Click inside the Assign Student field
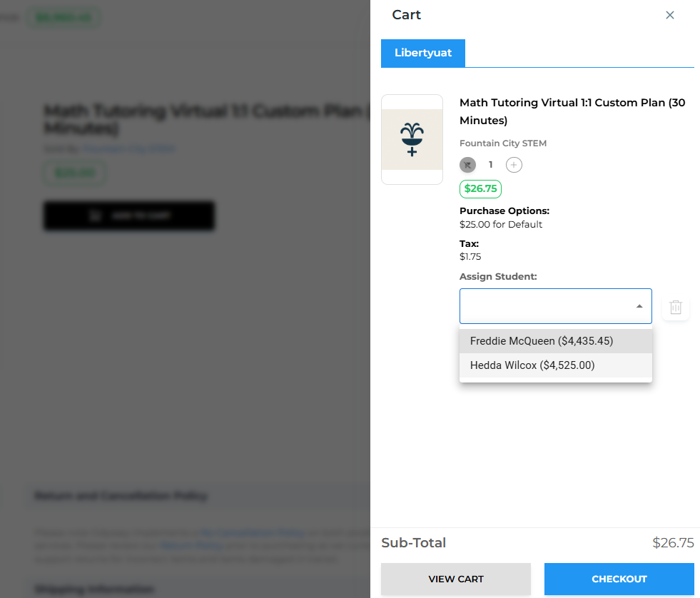The width and height of the screenshot is (700, 598). [544, 306]
